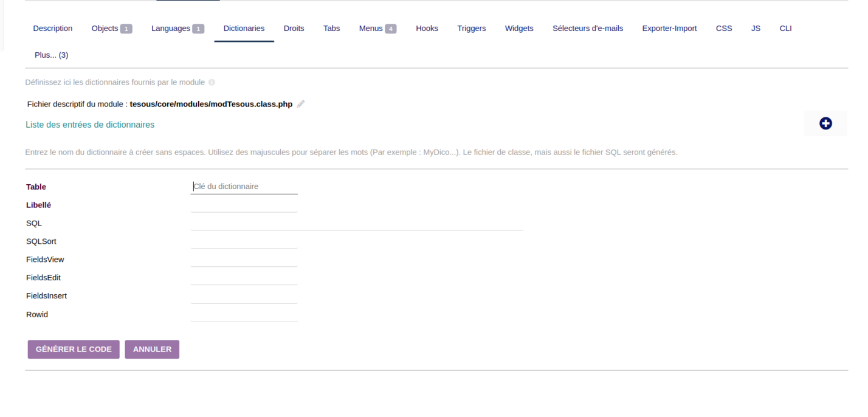Screen dimensions: 868x417
Task: Click the Rowid input field
Action: tap(244, 314)
